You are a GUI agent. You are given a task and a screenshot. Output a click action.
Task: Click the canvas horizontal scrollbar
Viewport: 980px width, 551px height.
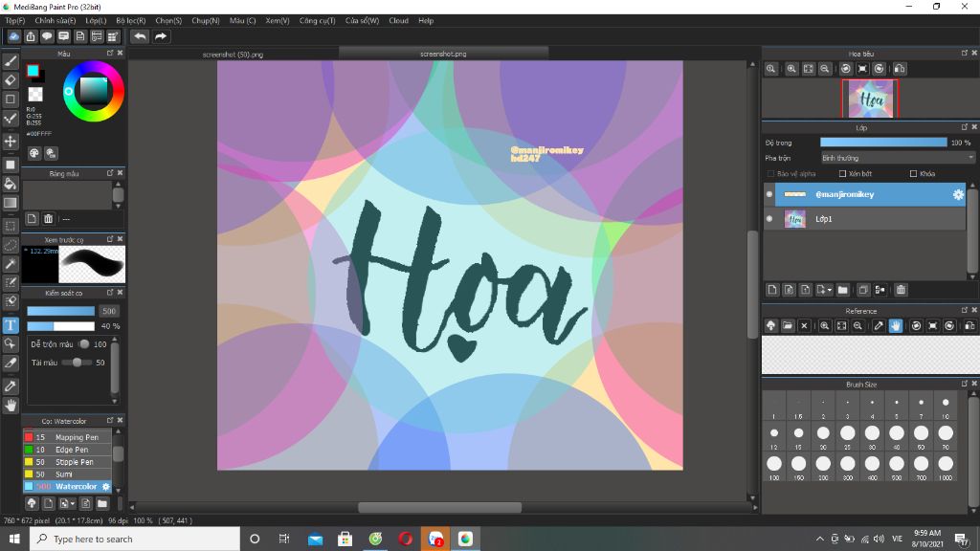point(439,507)
